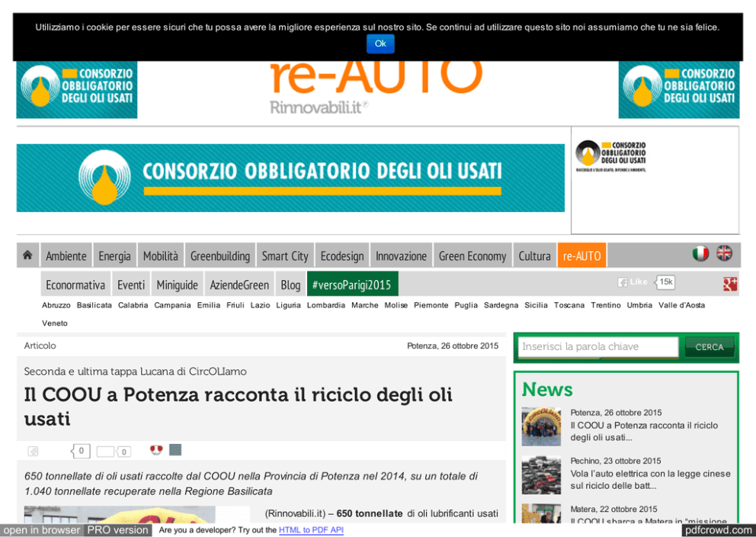Open the Ambiente menu section

[x=66, y=256]
